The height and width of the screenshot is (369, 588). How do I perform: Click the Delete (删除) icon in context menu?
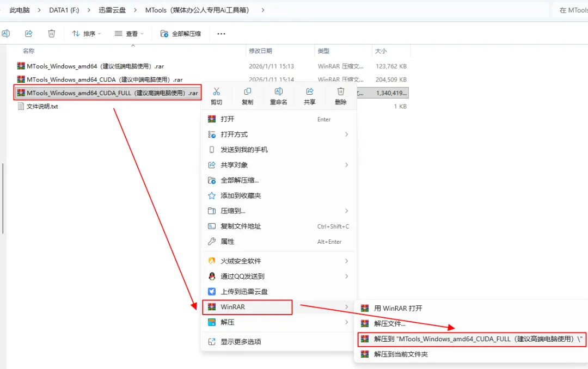(340, 91)
